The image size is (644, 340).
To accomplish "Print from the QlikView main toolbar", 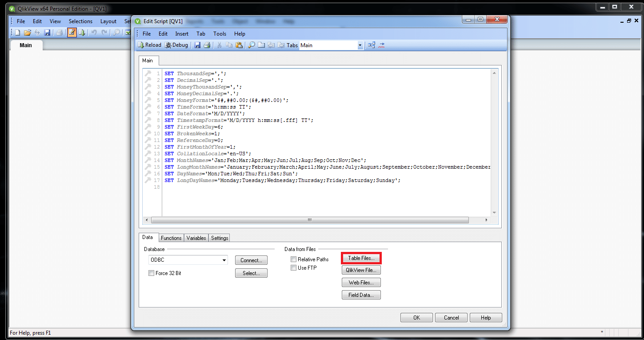I will [x=59, y=32].
